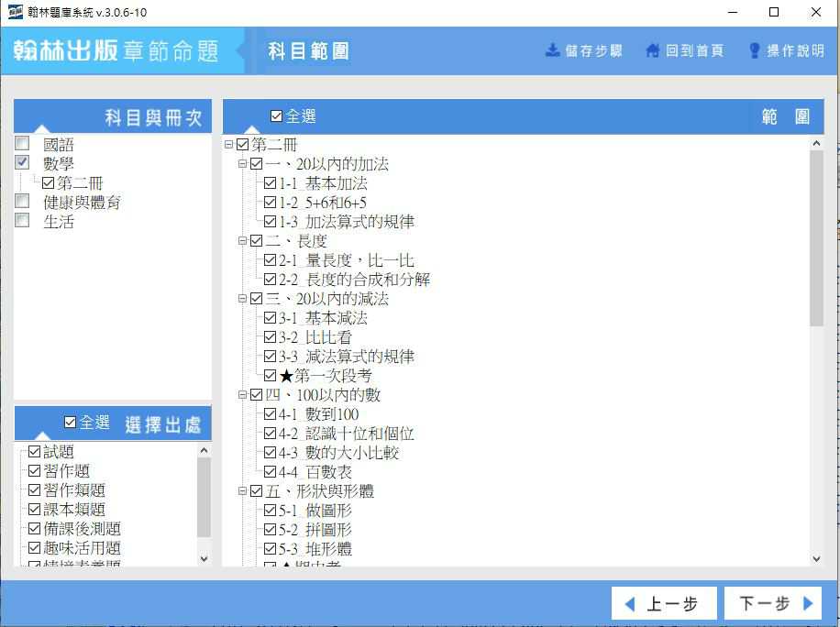Uncheck 5-3 堆形體 section
The image size is (840, 627).
(x=270, y=549)
